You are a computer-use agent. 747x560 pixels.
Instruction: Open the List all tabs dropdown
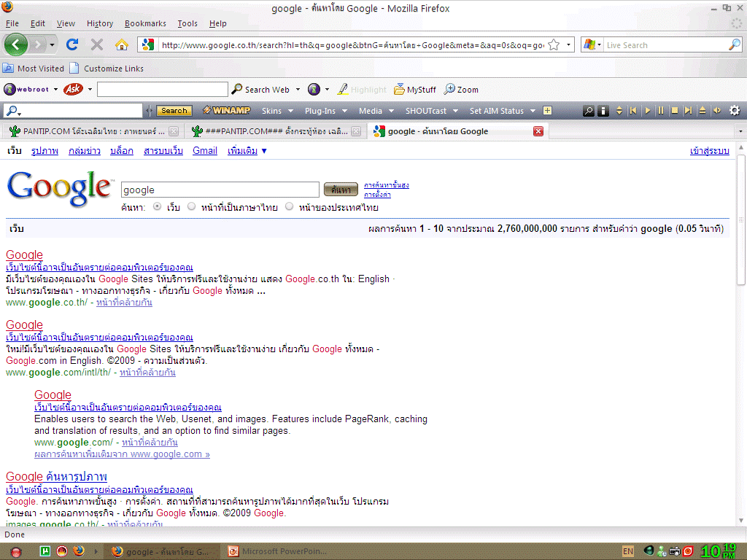(740, 131)
